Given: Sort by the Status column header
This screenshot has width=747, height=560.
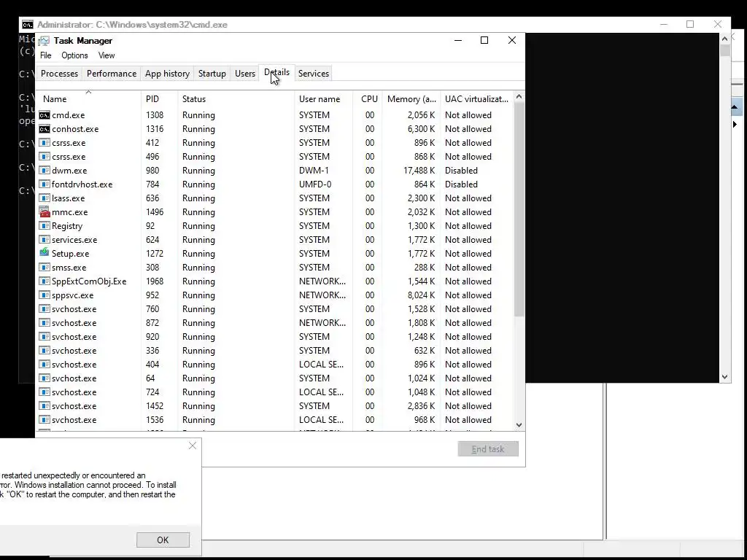Looking at the screenshot, I should tap(236, 99).
